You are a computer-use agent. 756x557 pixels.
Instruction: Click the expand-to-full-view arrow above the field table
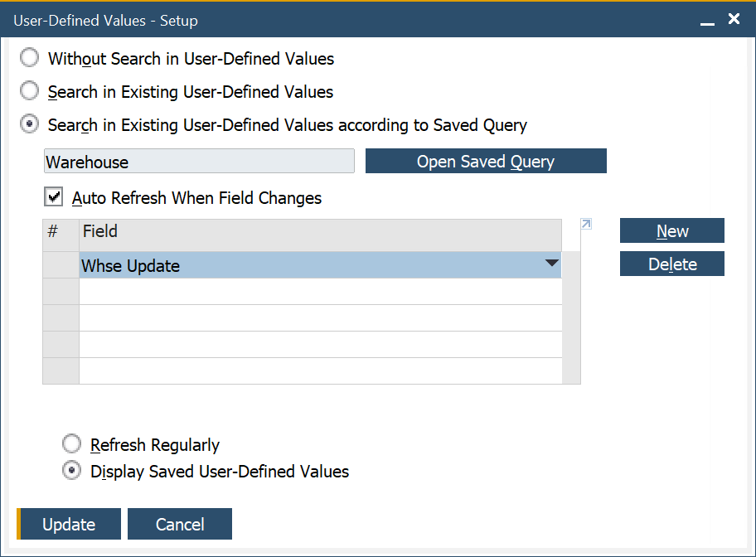click(x=585, y=223)
